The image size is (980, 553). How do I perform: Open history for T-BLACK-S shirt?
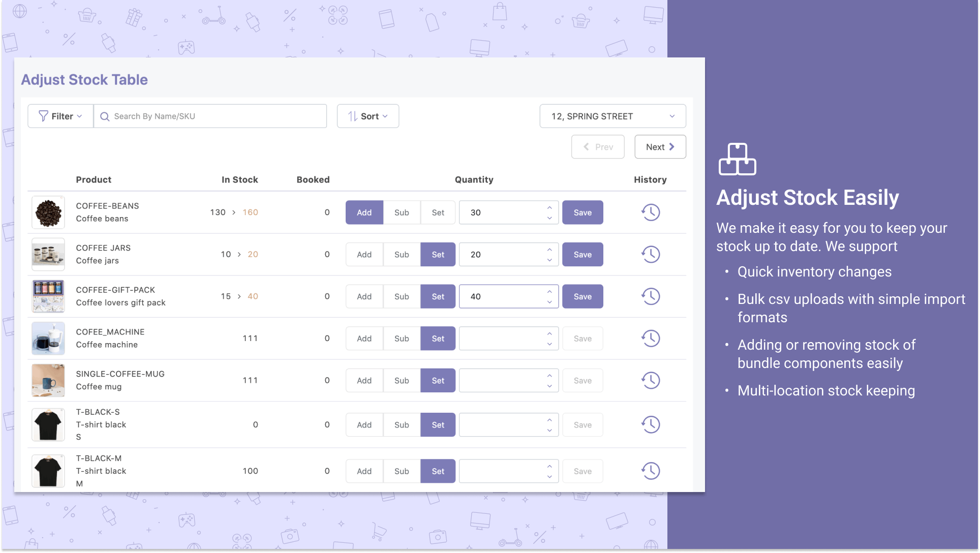click(650, 424)
